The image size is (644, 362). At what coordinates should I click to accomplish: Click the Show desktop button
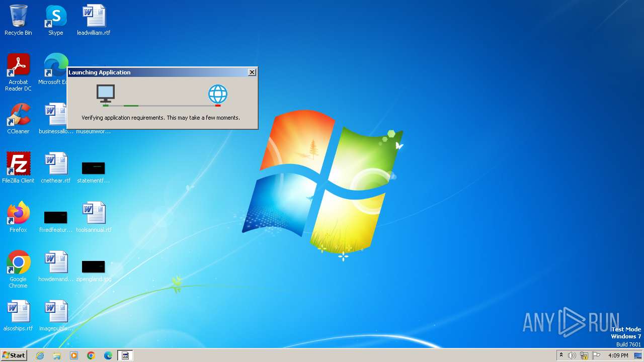click(x=638, y=355)
